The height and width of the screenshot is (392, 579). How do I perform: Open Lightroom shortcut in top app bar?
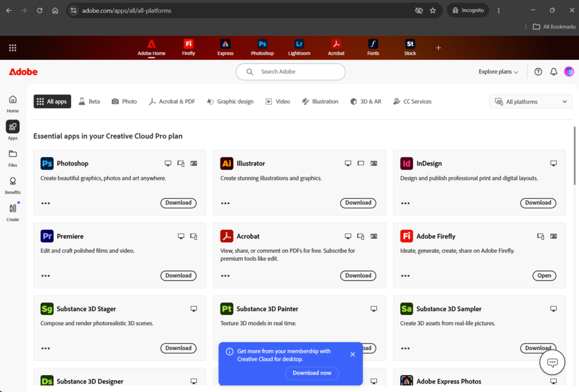(299, 48)
